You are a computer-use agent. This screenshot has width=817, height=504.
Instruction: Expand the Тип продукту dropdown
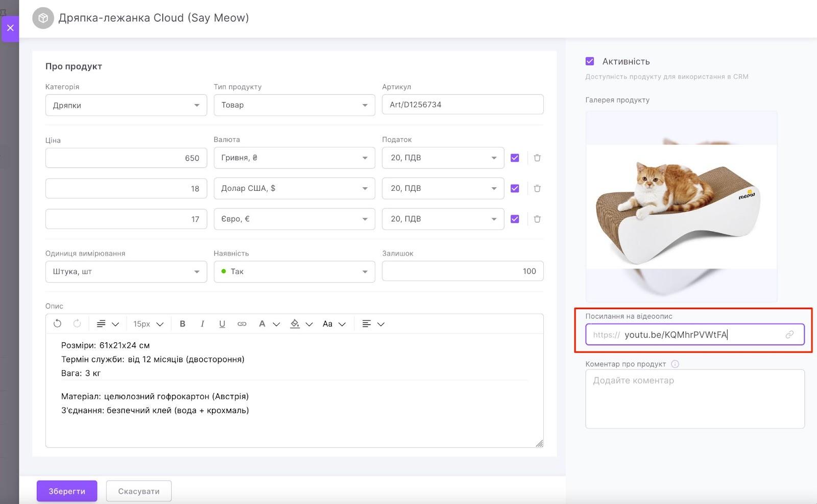coord(294,105)
